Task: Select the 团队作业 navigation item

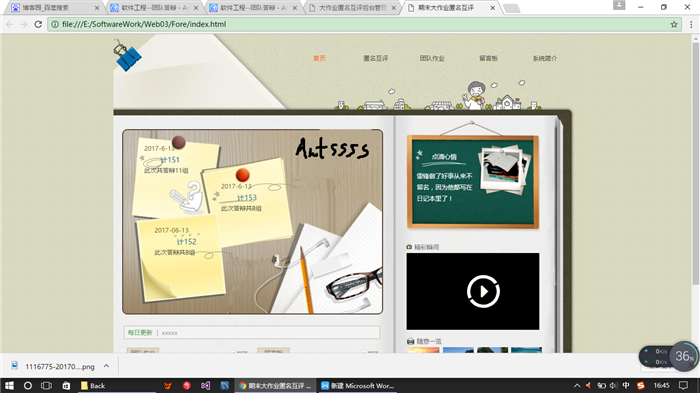Action: (432, 59)
